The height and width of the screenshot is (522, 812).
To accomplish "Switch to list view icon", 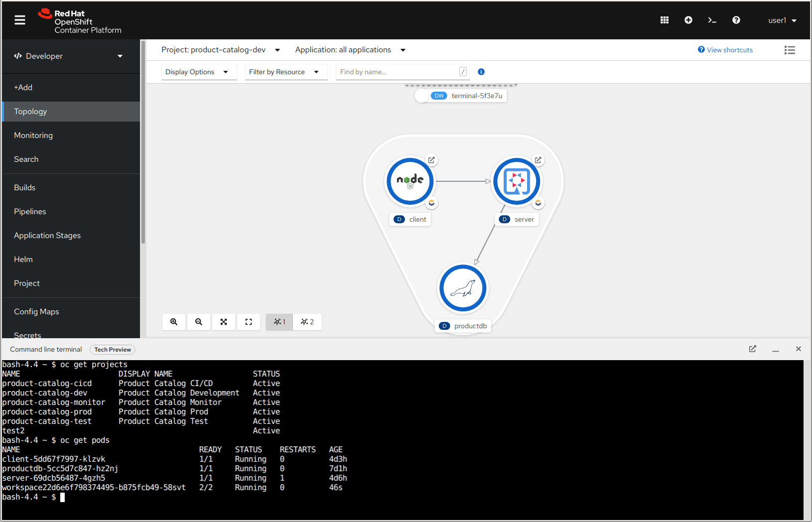I will pyautogui.click(x=790, y=50).
